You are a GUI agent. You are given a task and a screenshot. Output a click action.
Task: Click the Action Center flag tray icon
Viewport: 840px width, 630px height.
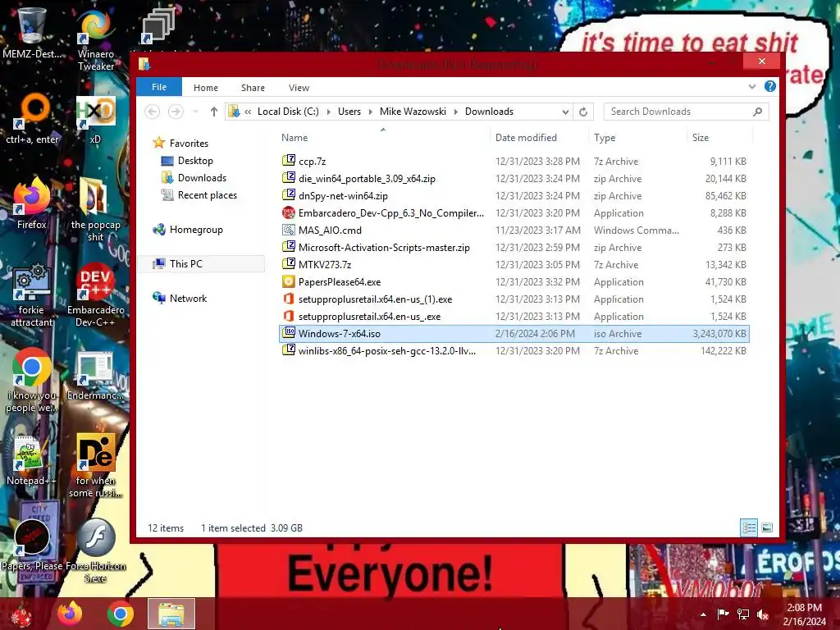(723, 614)
